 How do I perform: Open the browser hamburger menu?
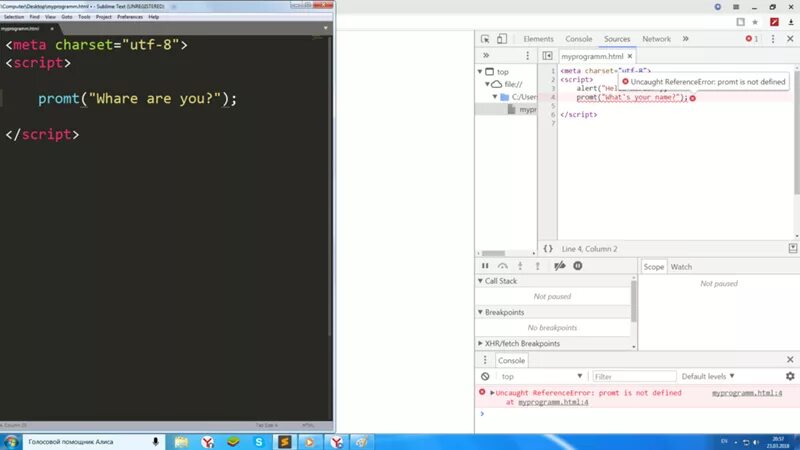coord(736,7)
